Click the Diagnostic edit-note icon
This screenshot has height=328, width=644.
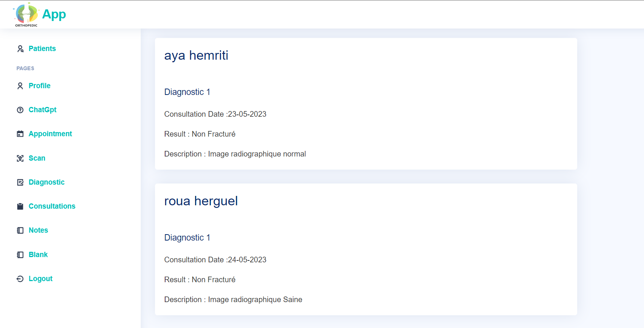pos(20,182)
